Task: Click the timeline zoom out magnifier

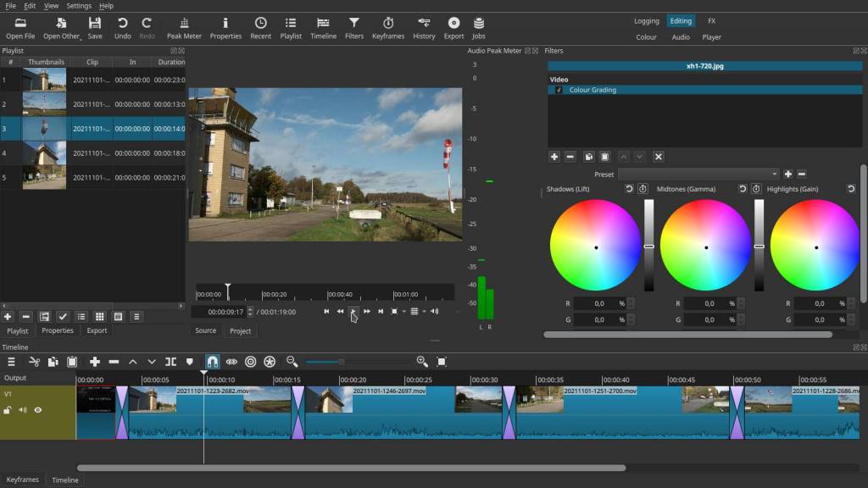Action: click(x=292, y=362)
